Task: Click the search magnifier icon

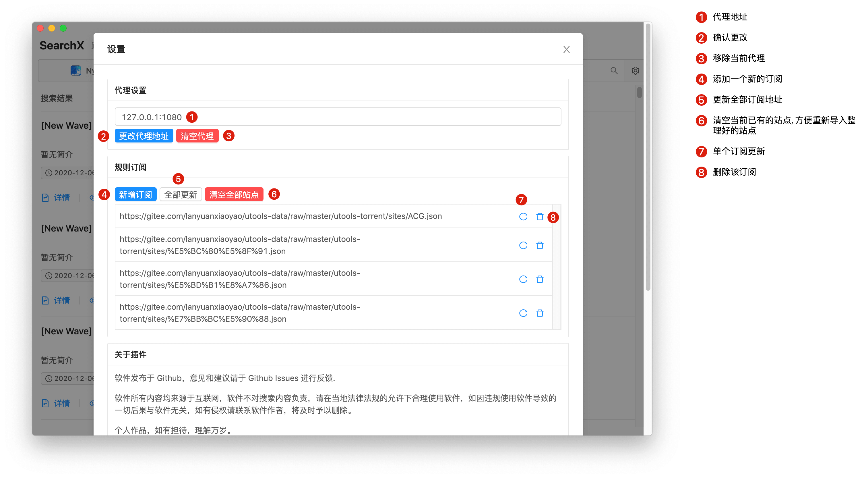Action: click(614, 71)
